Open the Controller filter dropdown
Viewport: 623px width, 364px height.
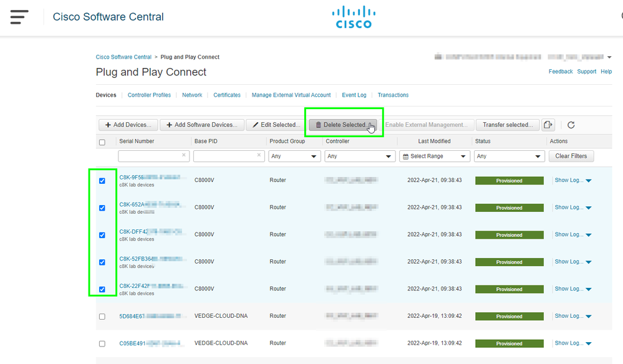tap(360, 156)
